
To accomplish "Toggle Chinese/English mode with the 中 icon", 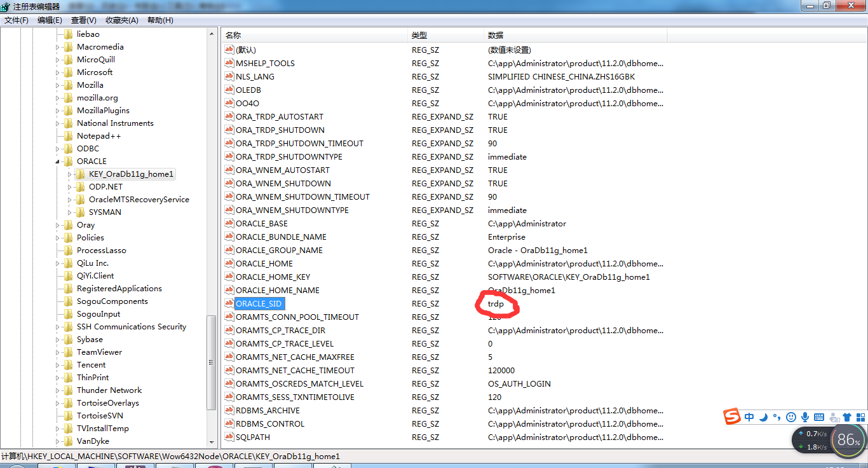I will point(749,416).
